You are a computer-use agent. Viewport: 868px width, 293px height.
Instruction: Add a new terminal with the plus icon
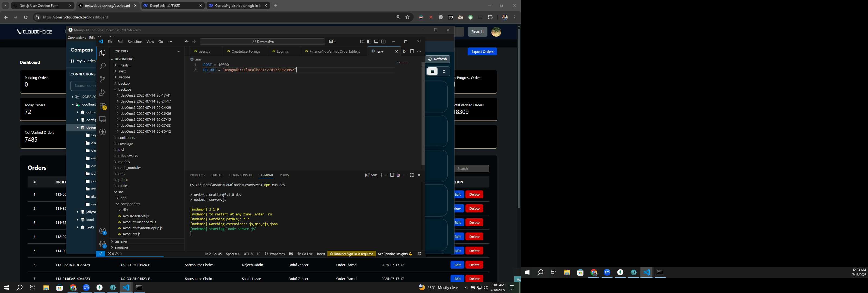coord(381,175)
